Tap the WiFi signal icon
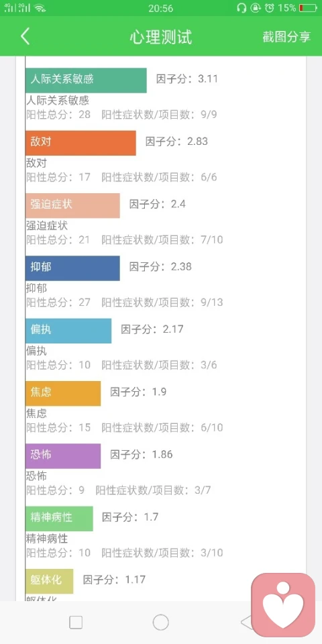This screenshot has width=322, height=644. pyautogui.click(x=40, y=8)
